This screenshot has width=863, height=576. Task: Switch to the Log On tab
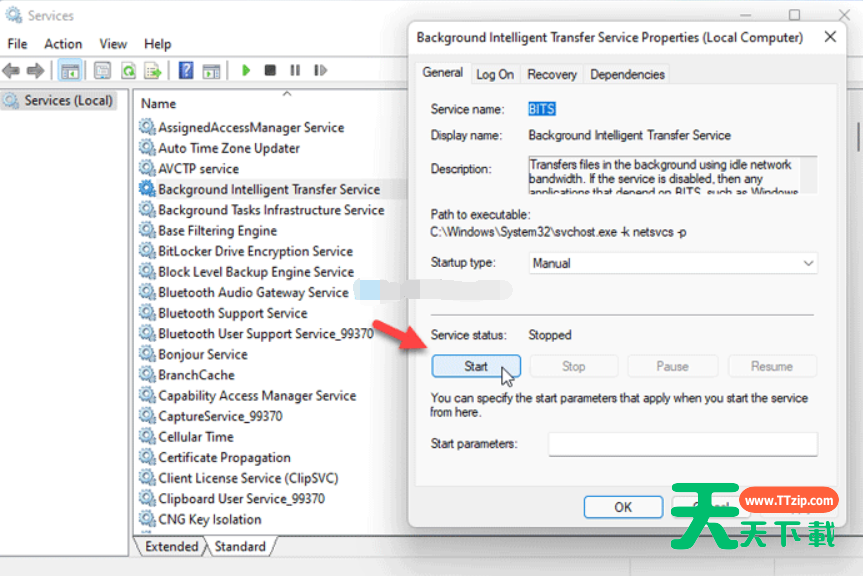[x=495, y=74]
